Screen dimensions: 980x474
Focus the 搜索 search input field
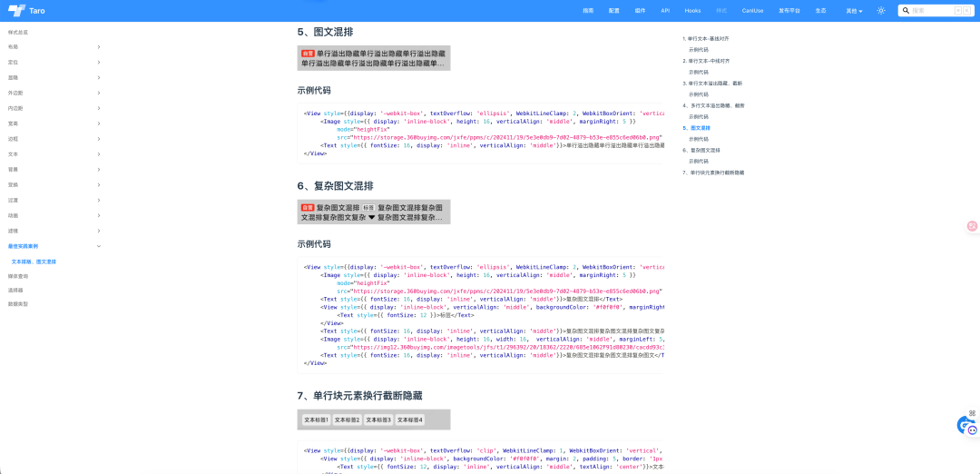935,11
